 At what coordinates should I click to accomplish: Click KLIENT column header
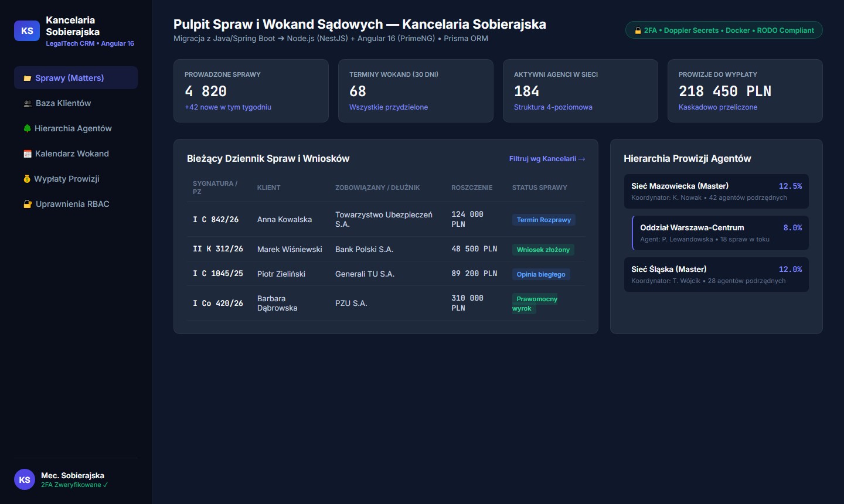click(x=268, y=188)
